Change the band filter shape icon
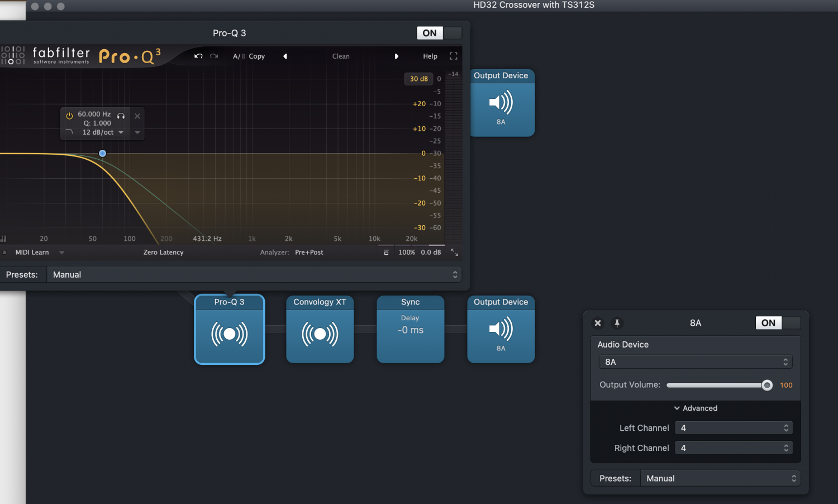This screenshot has height=504, width=838. [x=69, y=132]
